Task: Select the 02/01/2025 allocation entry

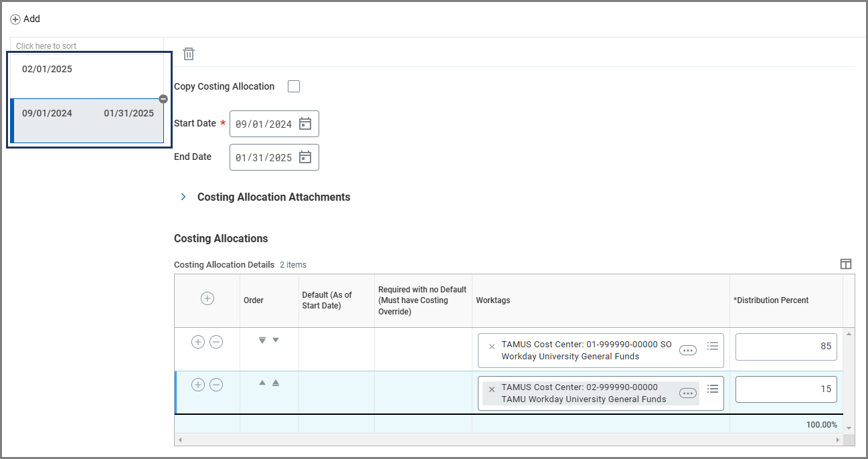Action: (x=87, y=70)
